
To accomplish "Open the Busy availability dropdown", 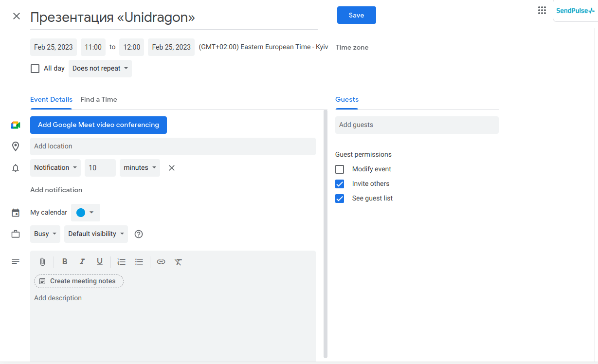I will 45,234.
